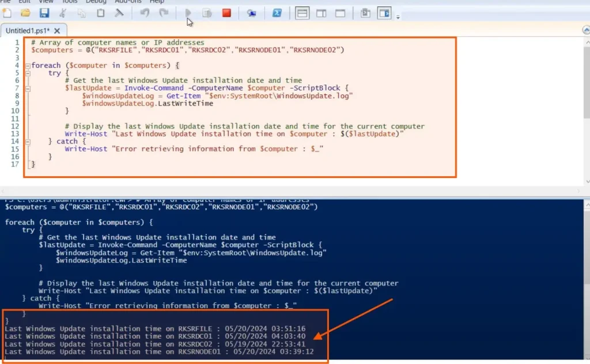This screenshot has width=590, height=364.
Task: Open the View menu
Action: 46,2
